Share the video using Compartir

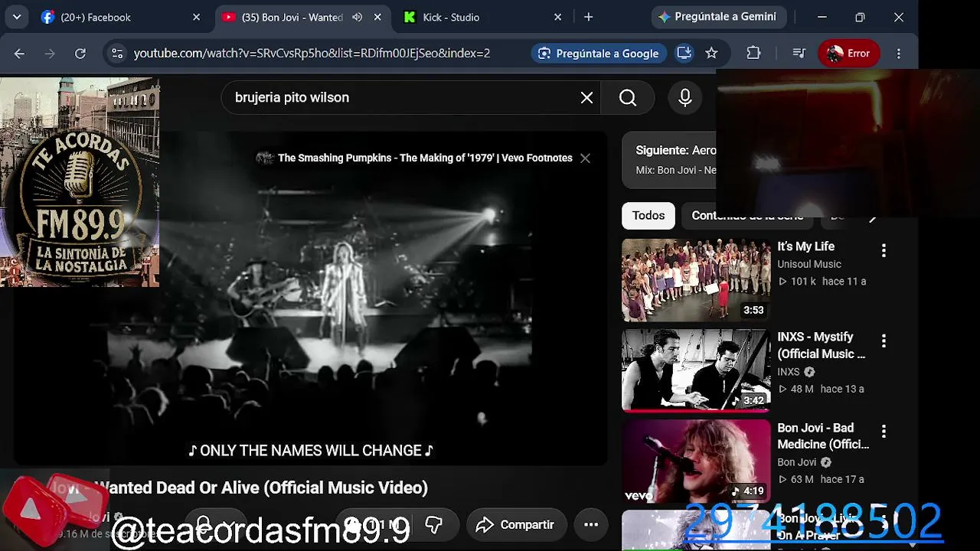pos(516,525)
